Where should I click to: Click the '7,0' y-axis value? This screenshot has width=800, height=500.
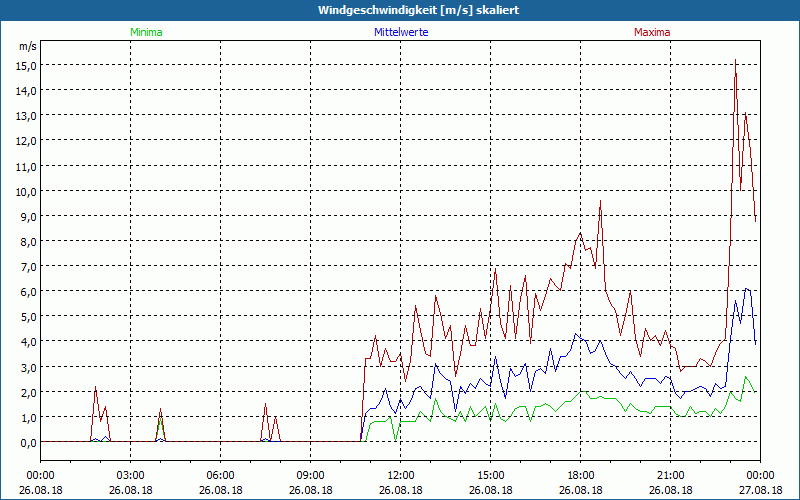[x=28, y=267]
